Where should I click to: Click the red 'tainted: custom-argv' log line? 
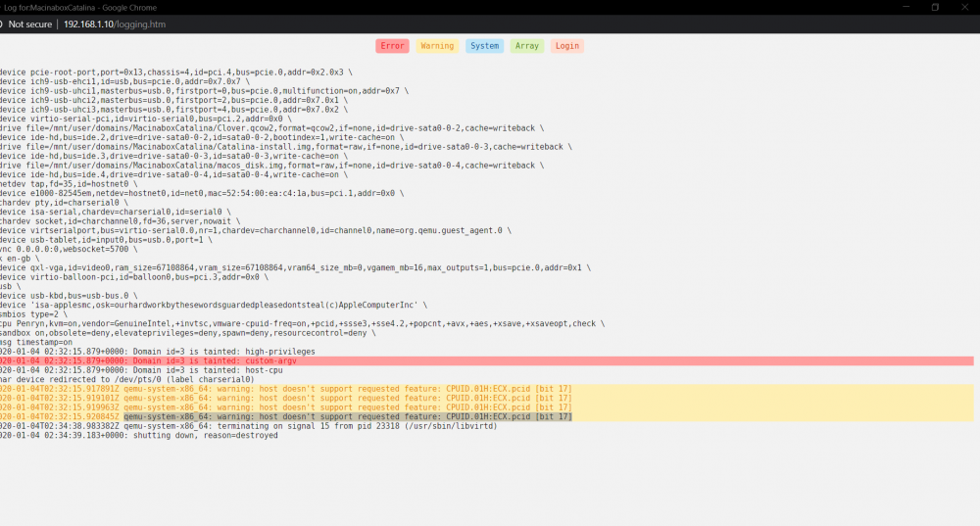pyautogui.click(x=487, y=361)
